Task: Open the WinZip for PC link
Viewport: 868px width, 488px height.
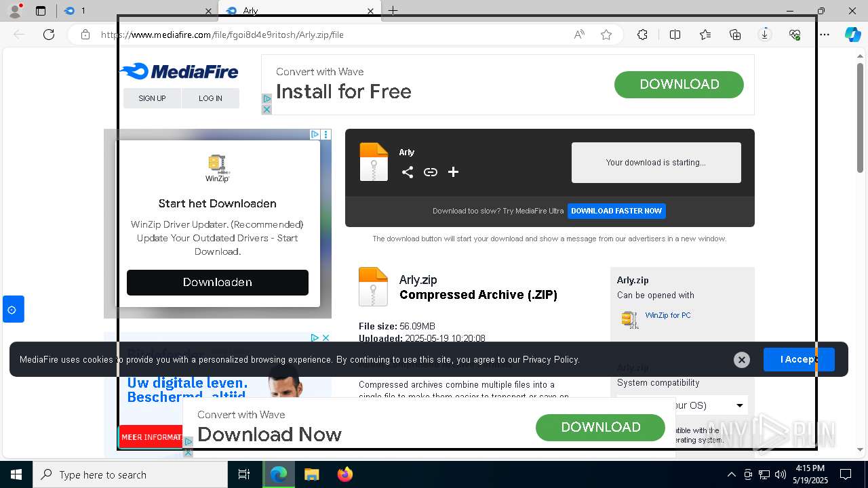Action: tap(668, 315)
